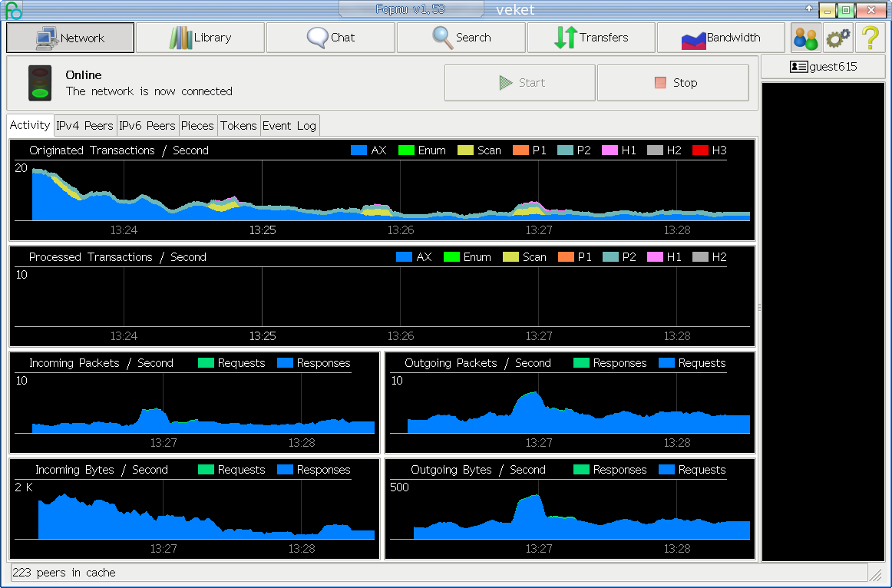Click Responses blue swatch in Incoming Packets legend
This screenshot has height=588, width=892.
point(285,363)
